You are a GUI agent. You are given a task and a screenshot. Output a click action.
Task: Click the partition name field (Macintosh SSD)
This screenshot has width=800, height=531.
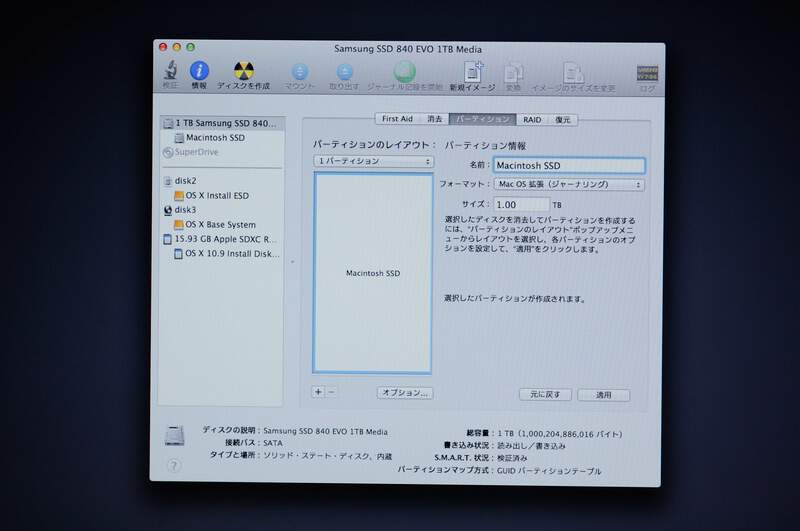(x=569, y=166)
